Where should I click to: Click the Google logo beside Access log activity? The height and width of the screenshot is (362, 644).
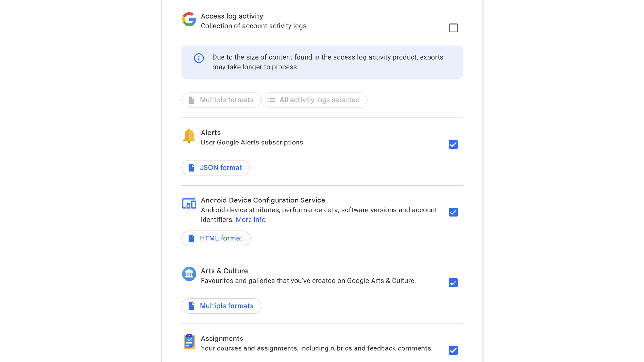click(x=189, y=19)
